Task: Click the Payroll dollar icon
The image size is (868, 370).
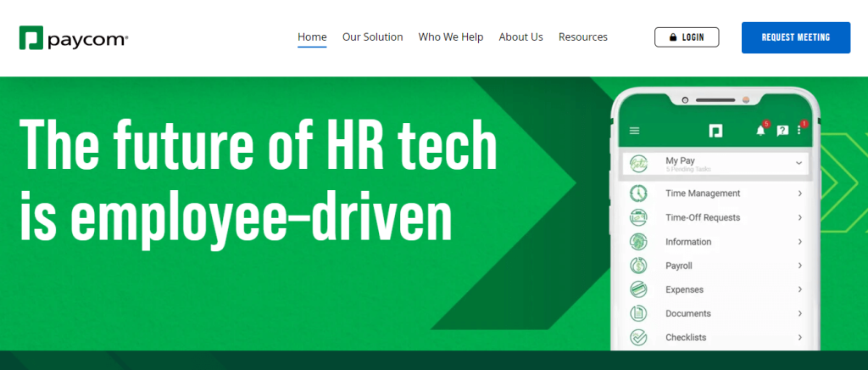Action: click(638, 266)
